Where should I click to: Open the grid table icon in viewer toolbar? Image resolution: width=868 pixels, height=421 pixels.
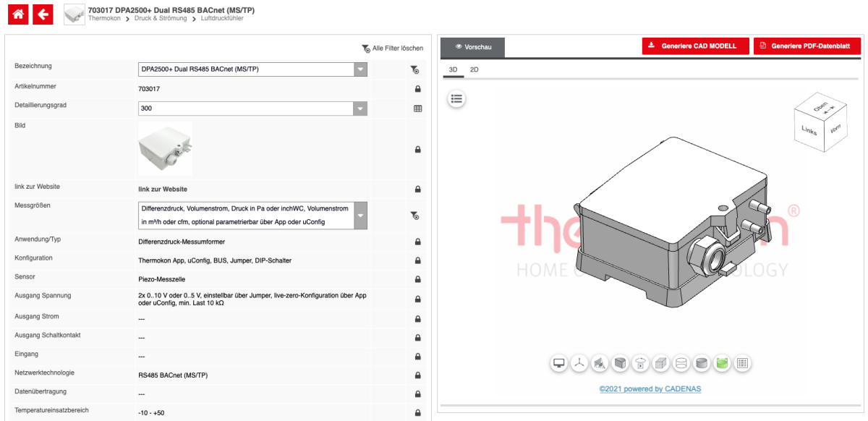[x=741, y=363]
